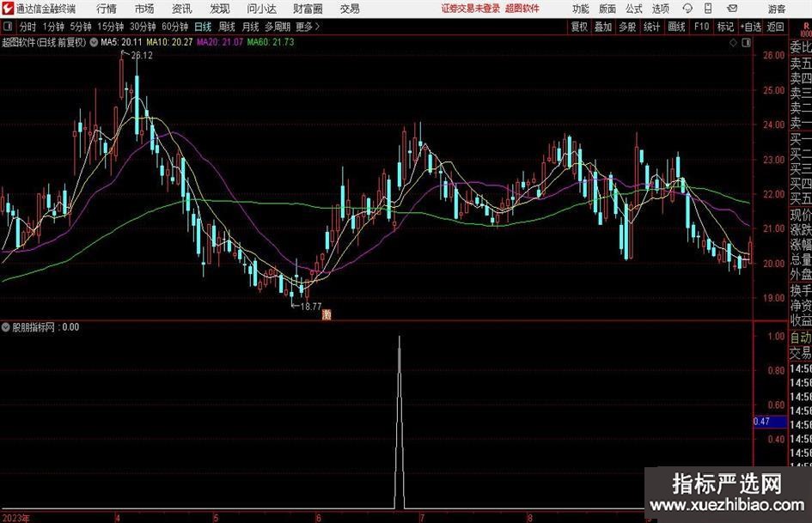This screenshot has height=523, width=812.
Task: Click the 标记 mark button
Action: [x=725, y=27]
